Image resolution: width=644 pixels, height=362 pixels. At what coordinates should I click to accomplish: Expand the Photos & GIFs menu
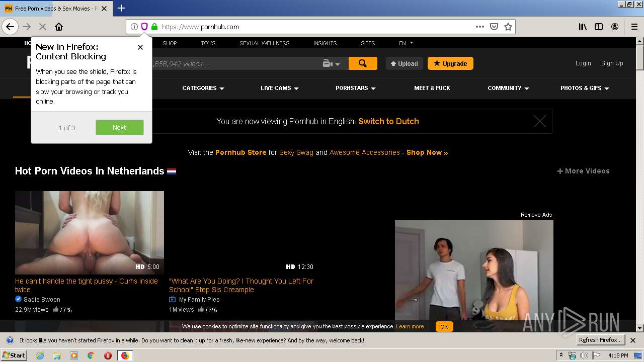[x=585, y=88]
